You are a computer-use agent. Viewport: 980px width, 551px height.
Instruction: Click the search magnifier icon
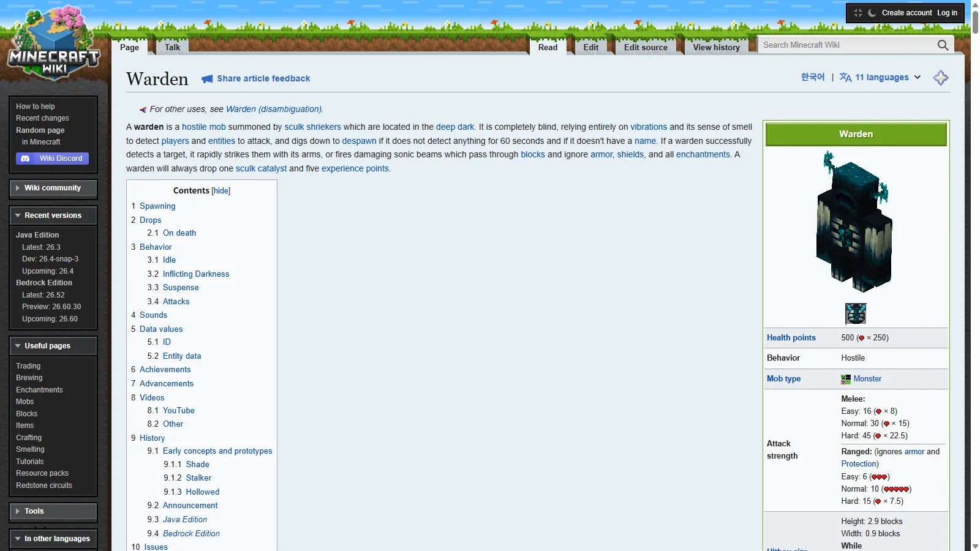click(943, 45)
